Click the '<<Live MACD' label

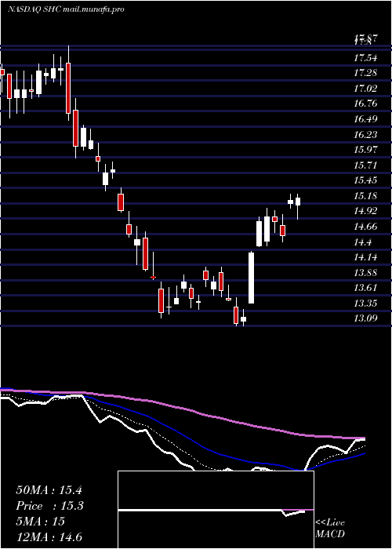tap(330, 529)
